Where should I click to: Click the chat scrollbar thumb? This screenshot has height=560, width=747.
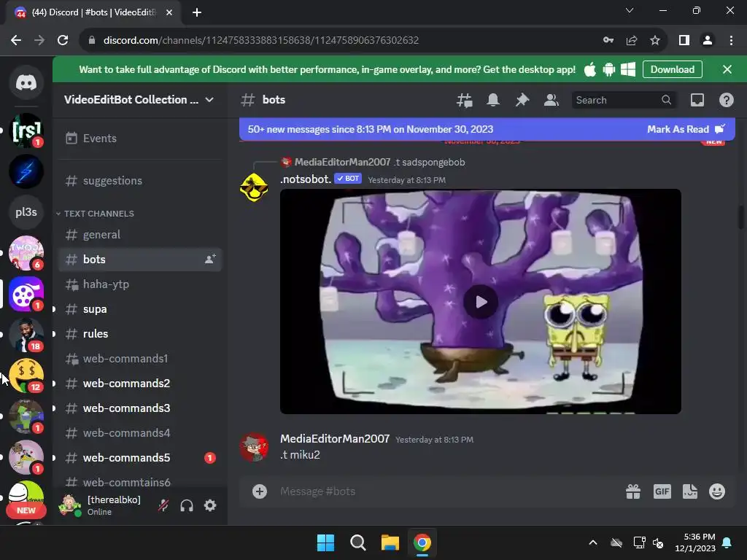(741, 217)
